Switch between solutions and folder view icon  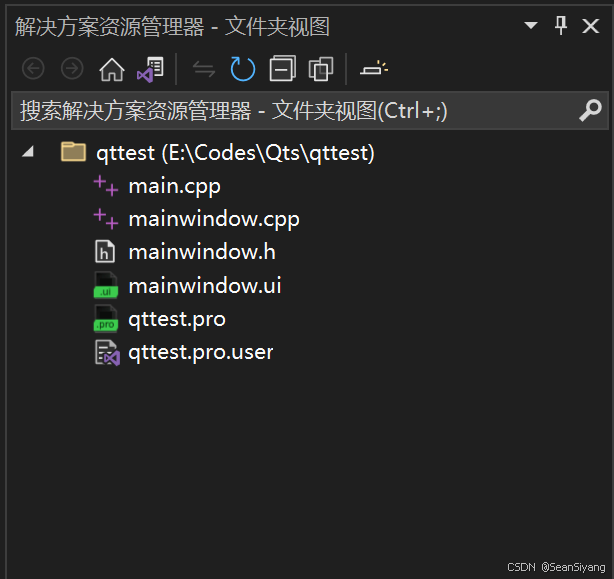[150, 69]
